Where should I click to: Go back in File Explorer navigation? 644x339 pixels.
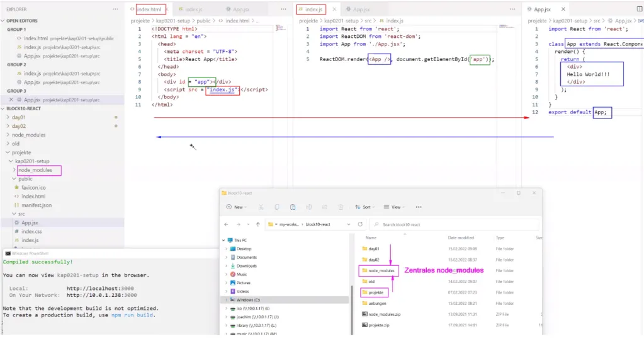coord(226,224)
